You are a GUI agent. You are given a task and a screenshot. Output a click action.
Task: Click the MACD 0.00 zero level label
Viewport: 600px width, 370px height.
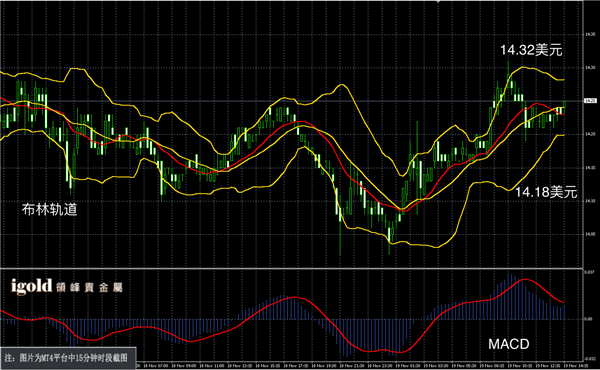click(x=589, y=319)
